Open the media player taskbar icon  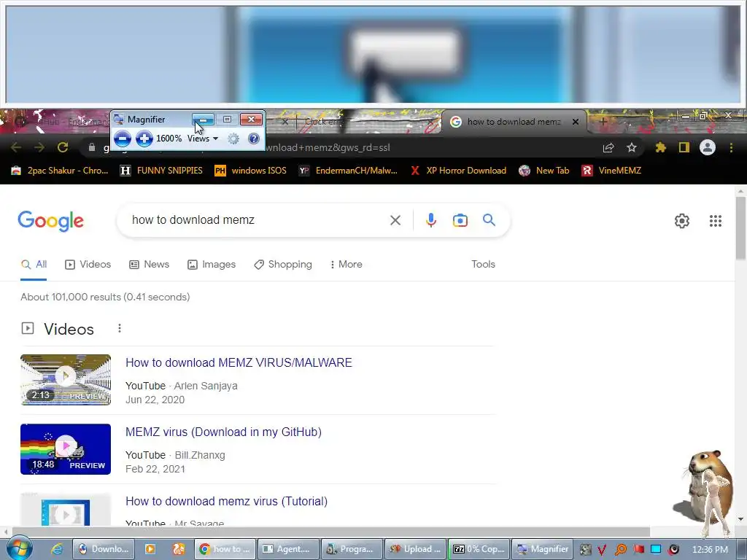pyautogui.click(x=150, y=549)
